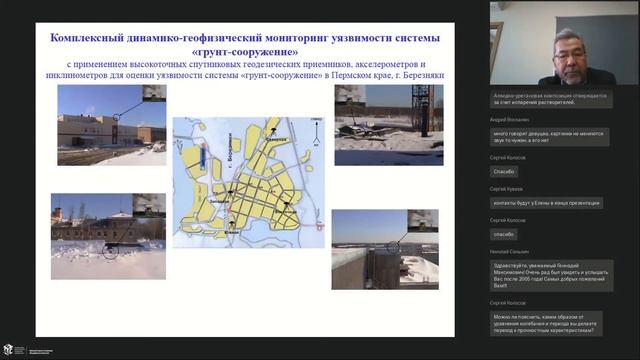Click the top chat message about 'испарения растворителей'
Screen dimensions: 640x360
pos(551,99)
